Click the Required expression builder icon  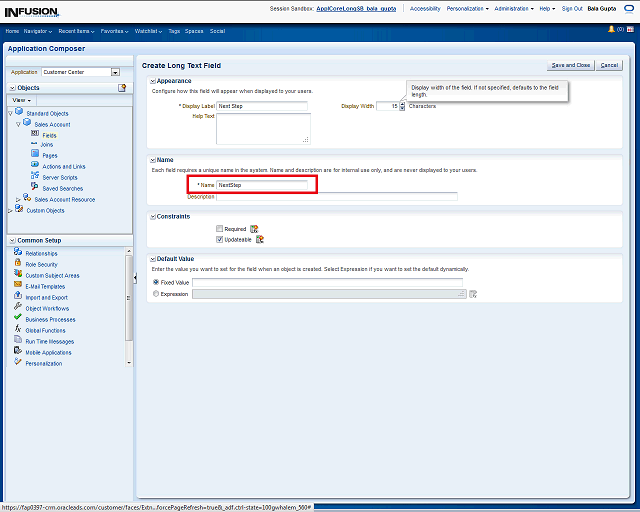[255, 229]
